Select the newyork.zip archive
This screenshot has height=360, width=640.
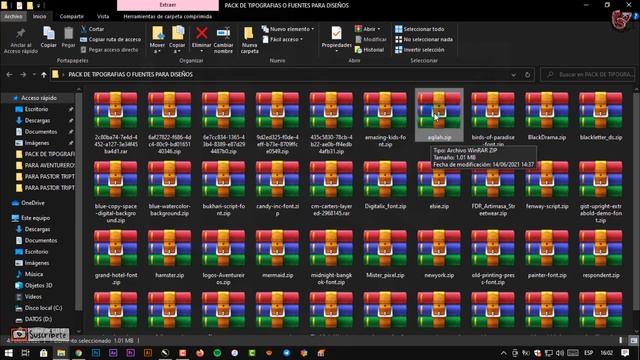(439, 254)
